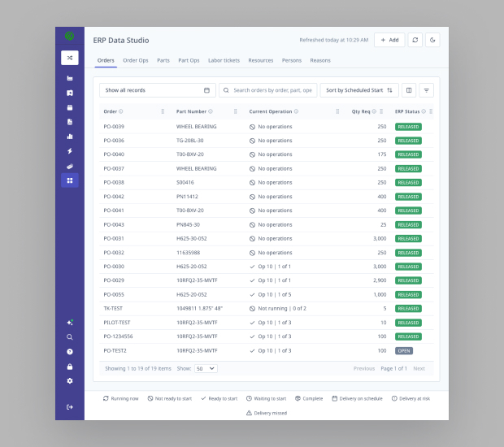The width and height of the screenshot is (504, 447).
Task: Click the refresh data icon button
Action: 415,40
